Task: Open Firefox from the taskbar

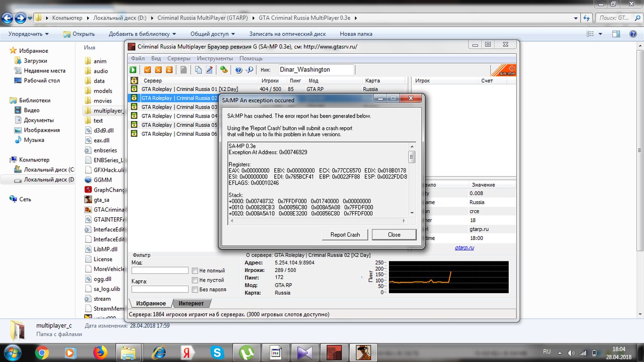Action: tap(101, 352)
